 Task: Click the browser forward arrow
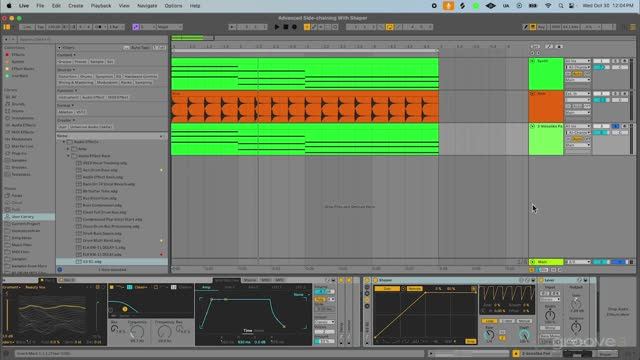tap(13, 40)
